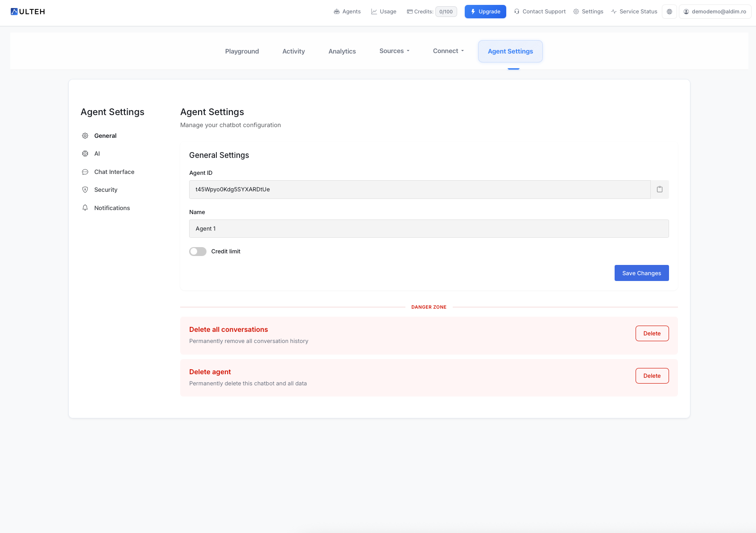This screenshot has width=756, height=533.
Task: Copy the Agent ID using the clipboard icon
Action: (660, 189)
